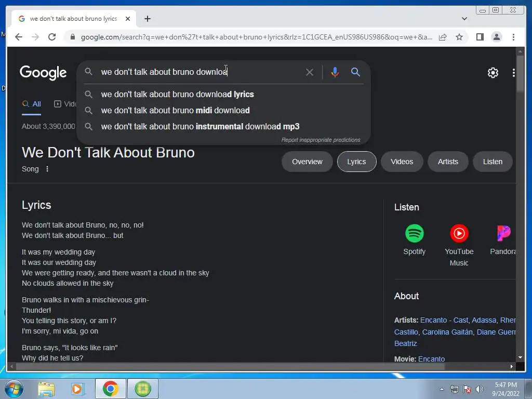Open the Windows Start menu
The height and width of the screenshot is (399, 532).
[13, 389]
